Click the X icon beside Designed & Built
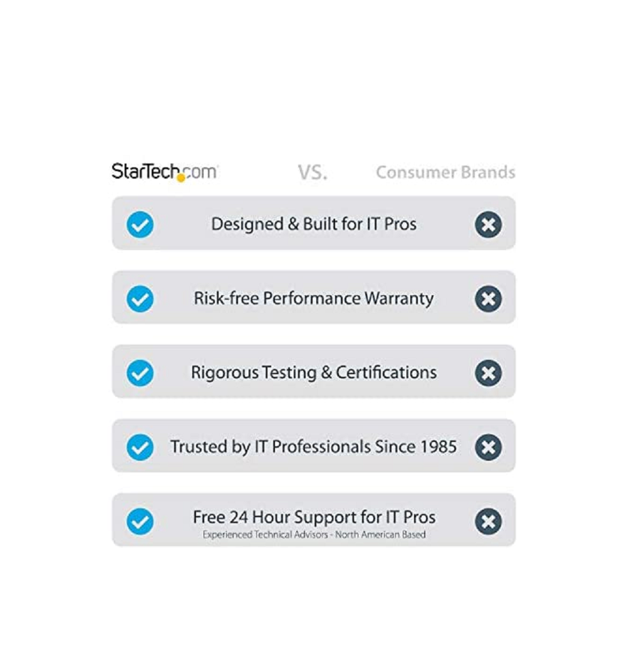The height and width of the screenshot is (662, 644). [x=488, y=224]
